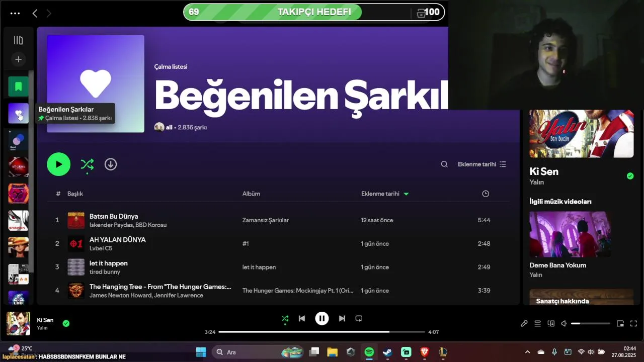
Task: Open the artist tired bunny
Action: [x=105, y=272]
